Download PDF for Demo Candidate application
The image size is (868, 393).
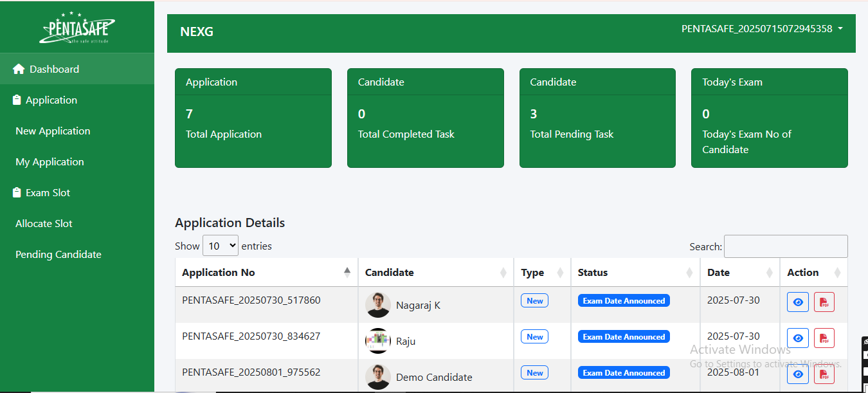pyautogui.click(x=824, y=374)
